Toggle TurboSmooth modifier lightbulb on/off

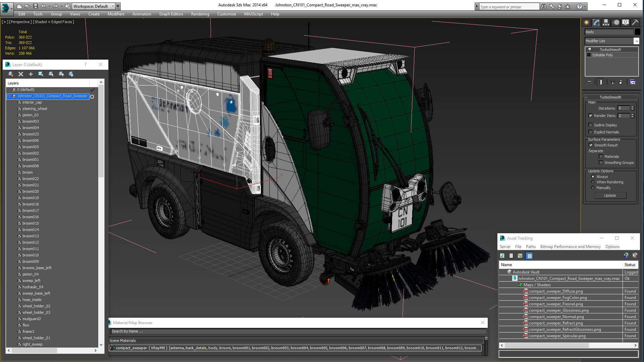pos(589,49)
